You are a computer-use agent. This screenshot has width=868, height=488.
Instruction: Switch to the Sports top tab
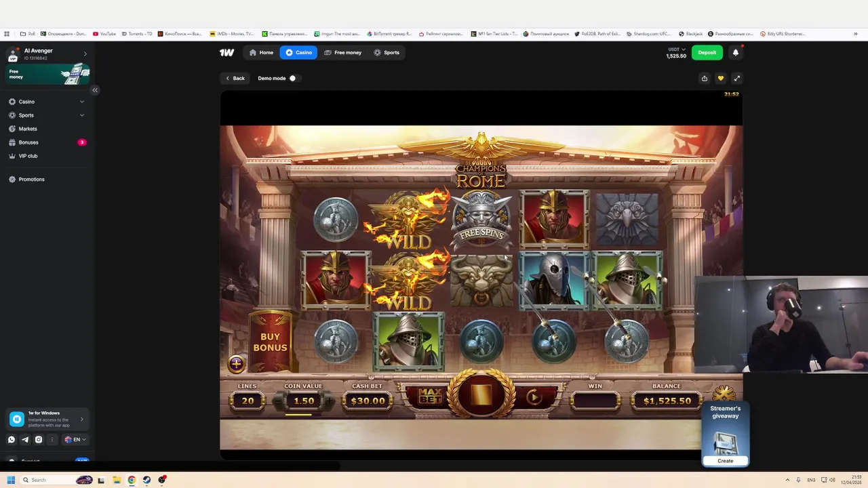[387, 52]
